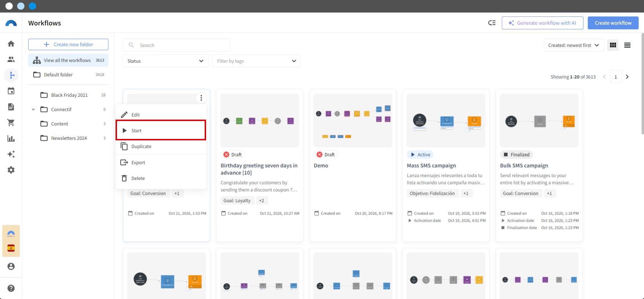644x299 pixels.
Task: Open the Bulk SMS campaign title
Action: pos(524,165)
